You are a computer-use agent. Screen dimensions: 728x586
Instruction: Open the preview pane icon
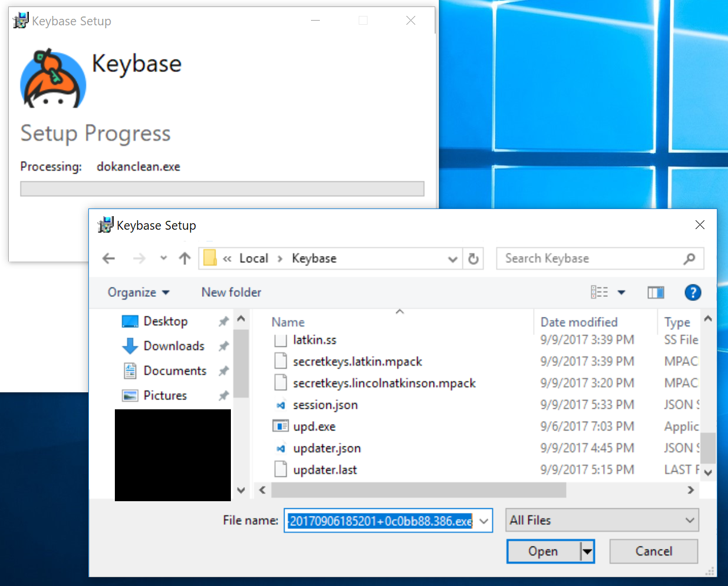click(656, 292)
